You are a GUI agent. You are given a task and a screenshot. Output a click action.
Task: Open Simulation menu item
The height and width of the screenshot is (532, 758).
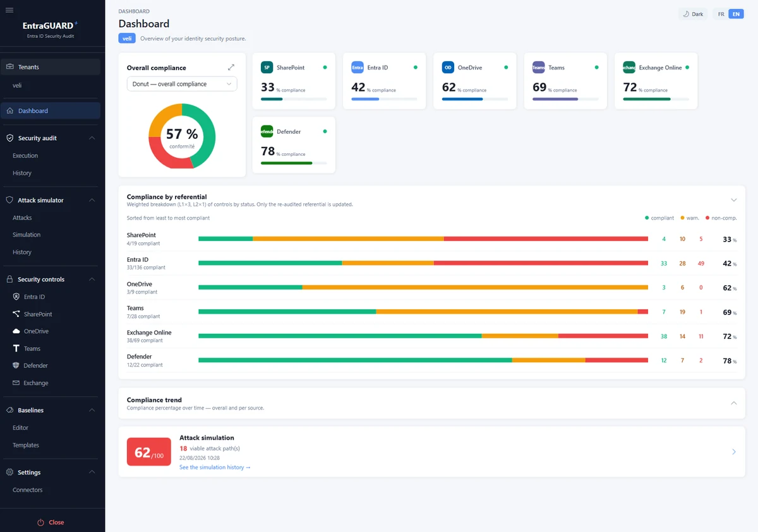27,235
